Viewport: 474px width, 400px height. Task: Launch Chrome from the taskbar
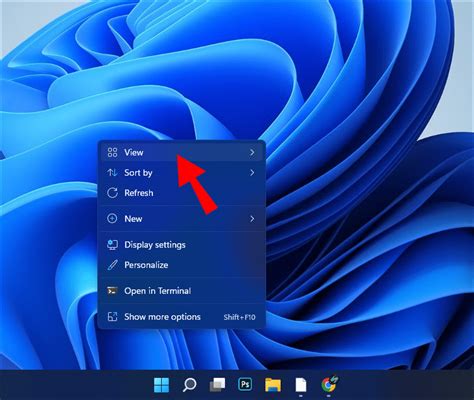pos(329,384)
